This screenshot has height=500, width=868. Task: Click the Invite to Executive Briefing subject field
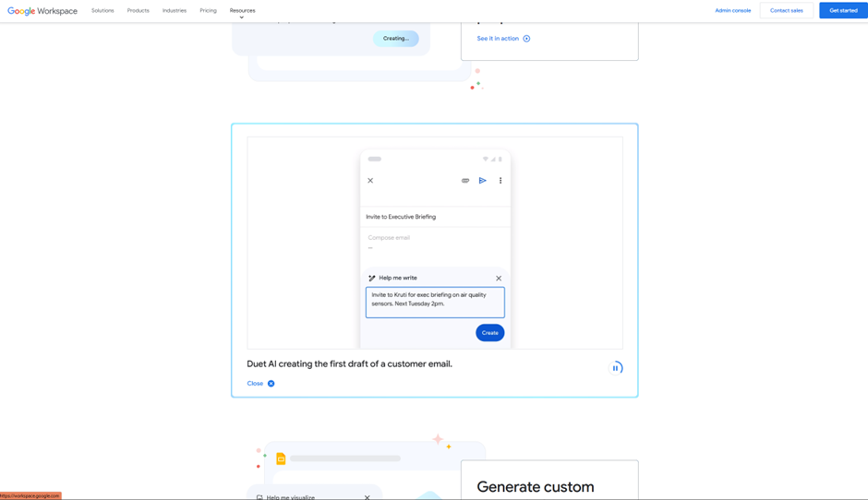pos(435,217)
